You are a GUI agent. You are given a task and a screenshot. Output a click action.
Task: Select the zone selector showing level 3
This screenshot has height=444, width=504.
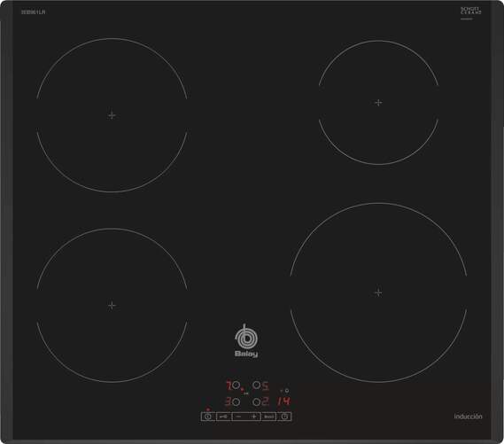(236, 401)
